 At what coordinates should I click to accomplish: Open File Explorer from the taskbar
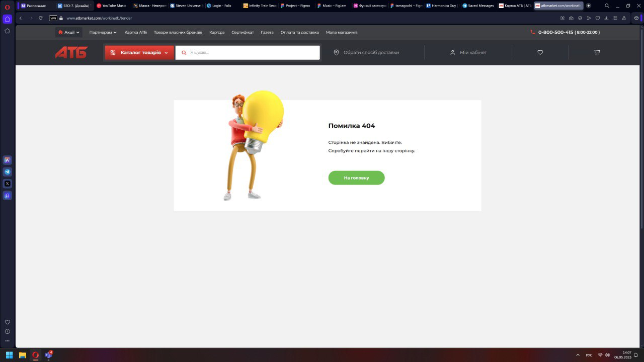click(x=23, y=355)
